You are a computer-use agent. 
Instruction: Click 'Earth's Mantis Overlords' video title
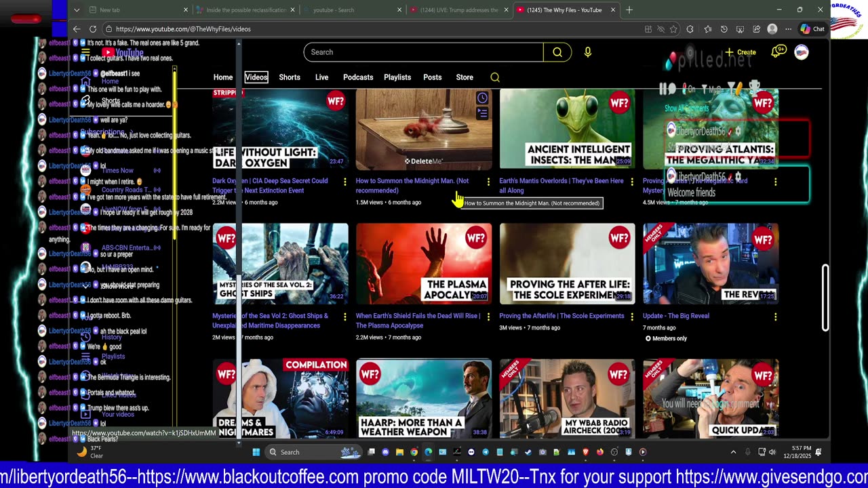tap(561, 186)
